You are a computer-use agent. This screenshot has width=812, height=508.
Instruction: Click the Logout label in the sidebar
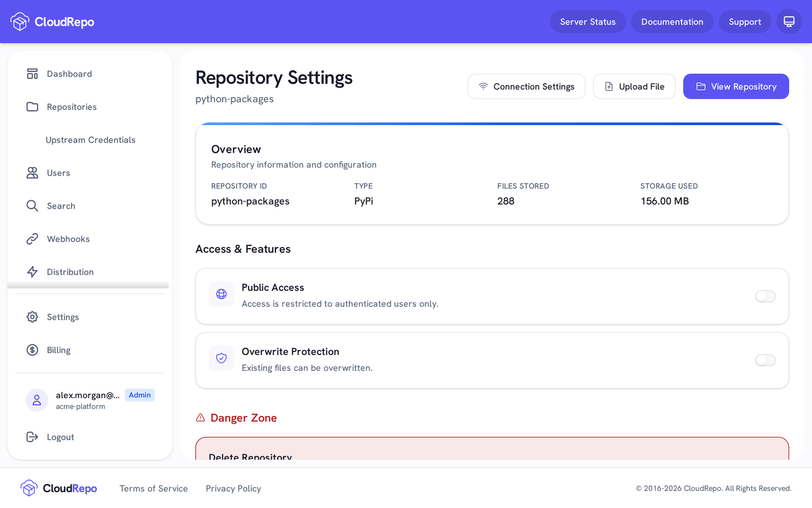tap(60, 437)
